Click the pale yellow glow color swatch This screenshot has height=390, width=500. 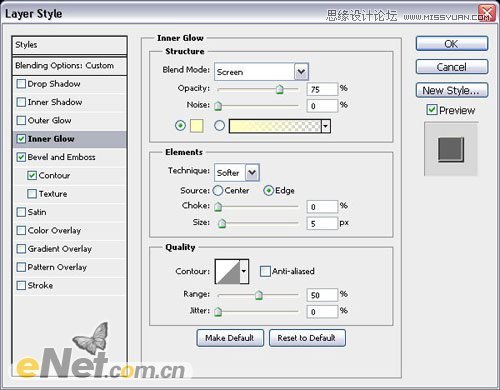click(x=197, y=126)
